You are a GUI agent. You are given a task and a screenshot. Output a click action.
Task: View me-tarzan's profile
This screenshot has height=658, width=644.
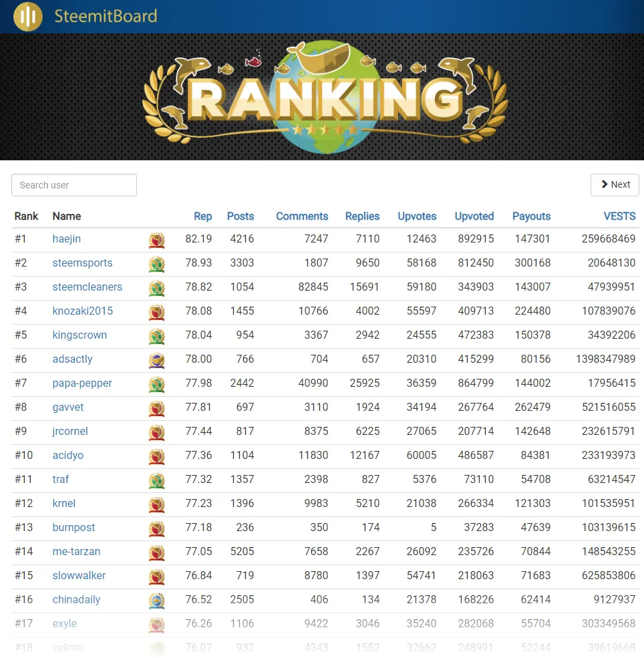76,551
